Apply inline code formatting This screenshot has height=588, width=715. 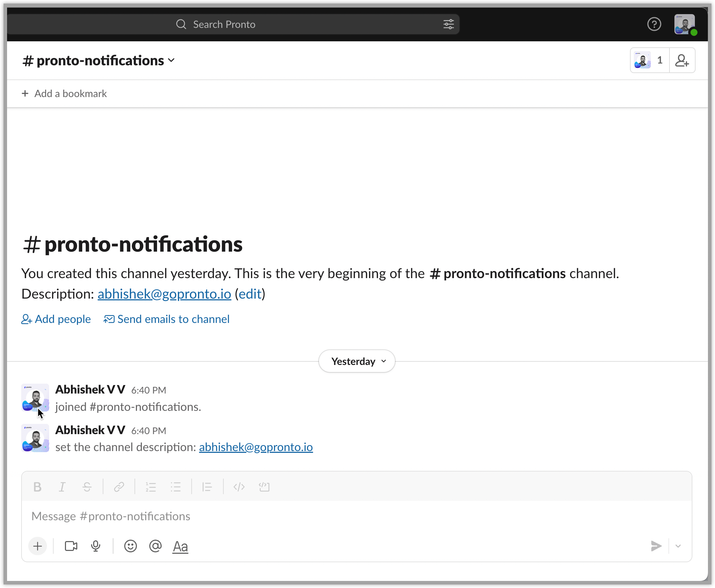pyautogui.click(x=239, y=487)
